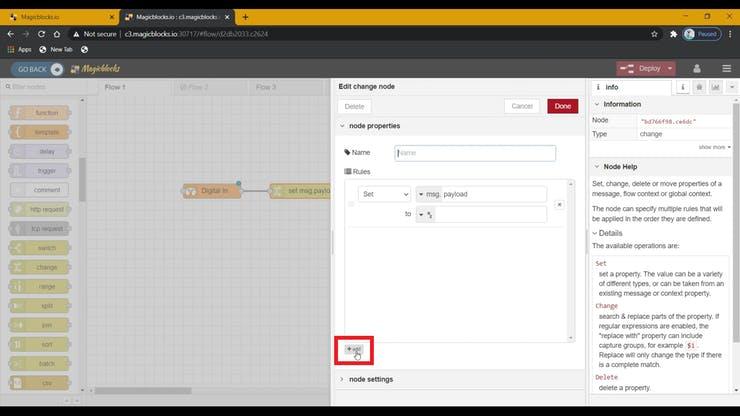Open the Deploy options arrow
740x416 pixels.
point(669,69)
